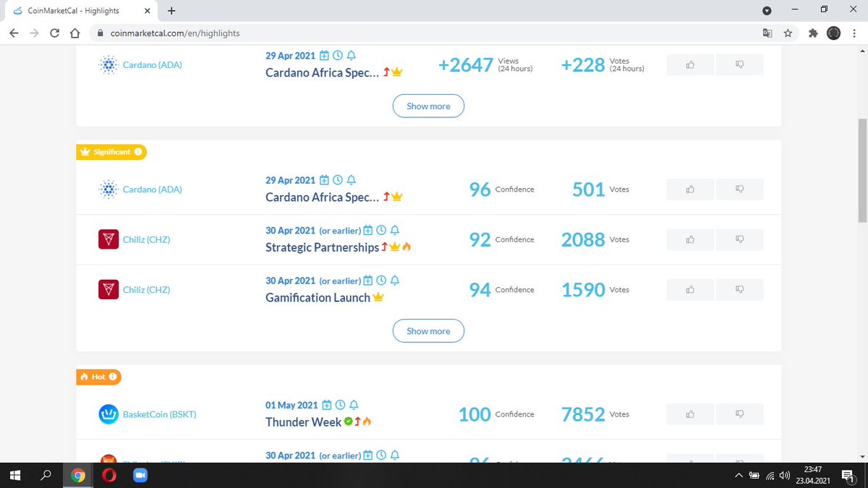Open the notification center icon
The height and width of the screenshot is (488, 868).
(x=847, y=476)
